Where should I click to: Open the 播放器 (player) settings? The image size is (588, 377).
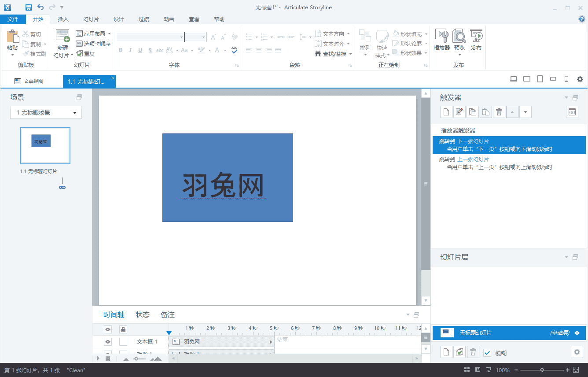coord(441,40)
